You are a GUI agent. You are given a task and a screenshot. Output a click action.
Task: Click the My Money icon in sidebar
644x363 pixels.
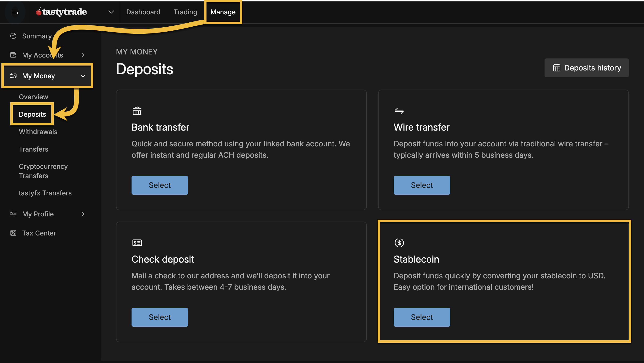tap(13, 76)
